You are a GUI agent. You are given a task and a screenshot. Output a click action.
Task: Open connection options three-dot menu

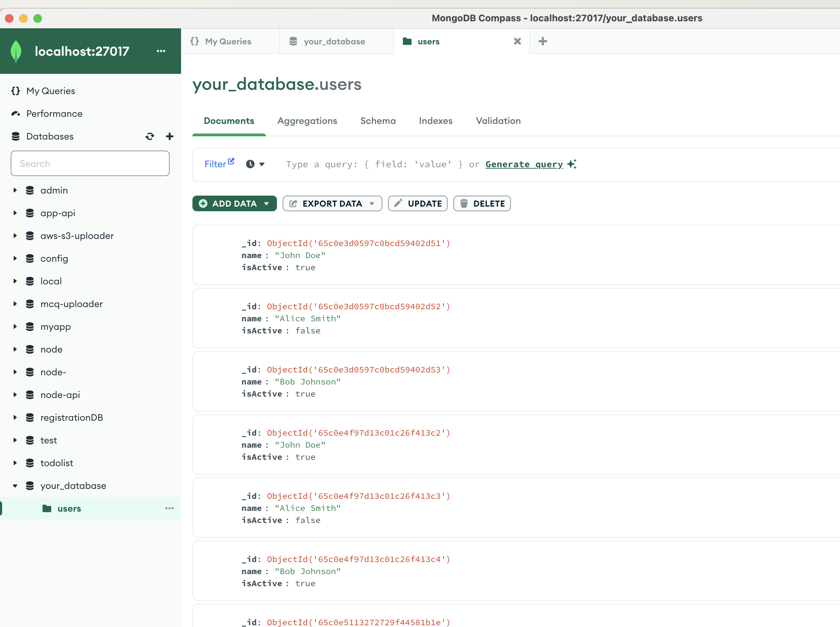(x=161, y=51)
